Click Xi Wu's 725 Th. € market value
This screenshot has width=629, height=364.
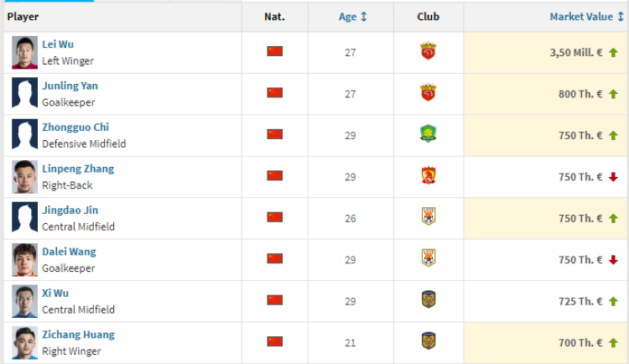click(580, 301)
